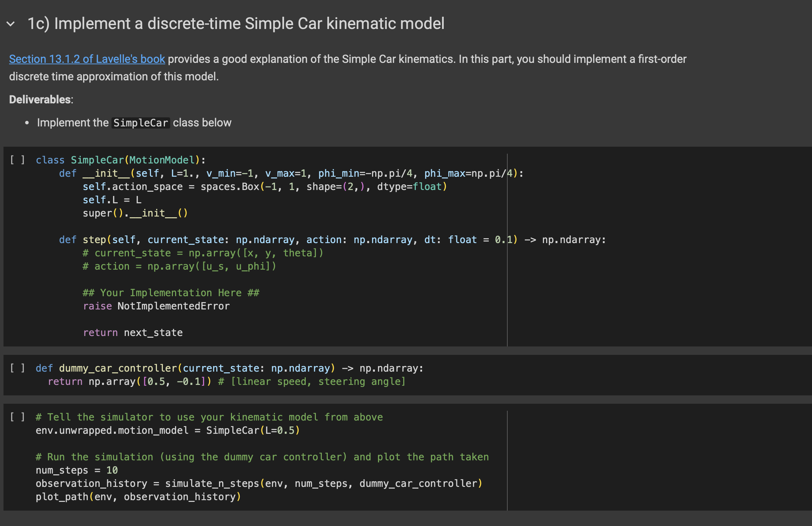Collapse the section 1c heading
The height and width of the screenshot is (526, 812).
tap(10, 24)
